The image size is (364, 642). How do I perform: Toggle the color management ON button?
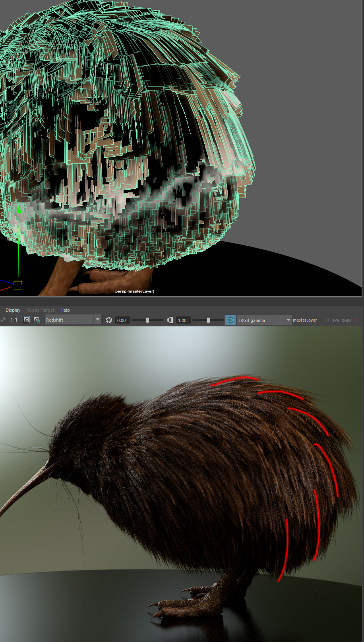[230, 320]
